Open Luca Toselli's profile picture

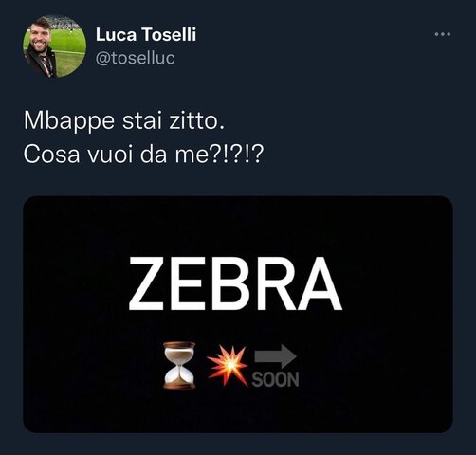[55, 46]
